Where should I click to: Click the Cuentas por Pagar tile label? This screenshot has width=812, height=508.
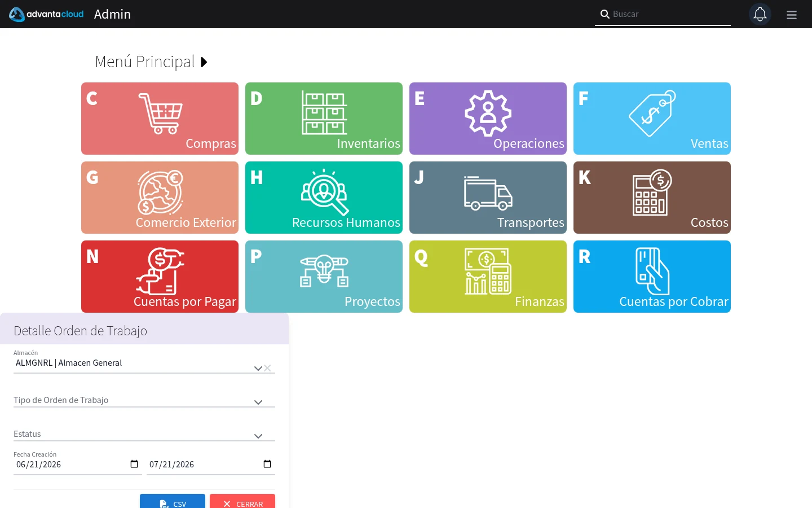[185, 301]
